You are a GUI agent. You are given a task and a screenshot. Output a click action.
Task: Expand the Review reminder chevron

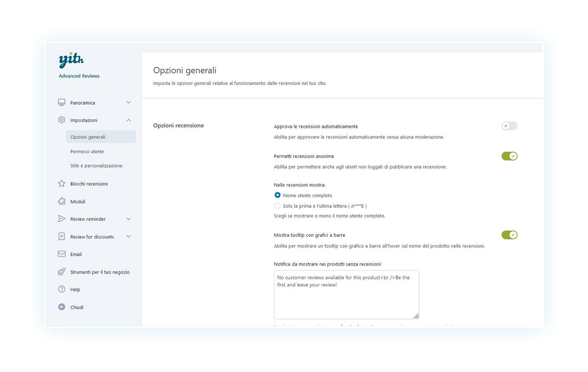point(128,219)
